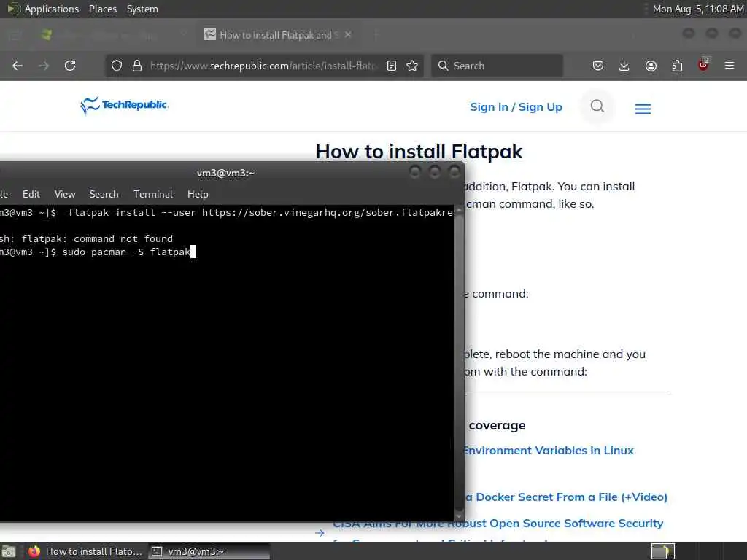Open the TechRepublic site navigation menu
The height and width of the screenshot is (560, 747).
click(643, 109)
